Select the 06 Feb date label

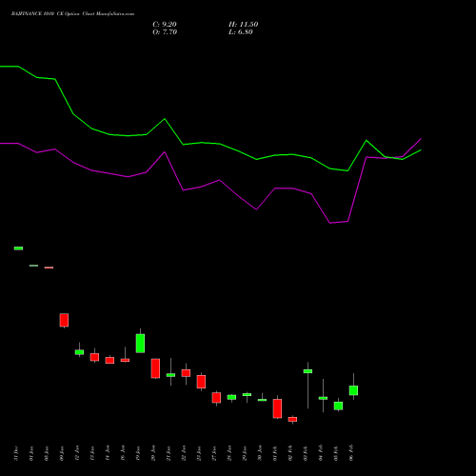pyautogui.click(x=351, y=453)
